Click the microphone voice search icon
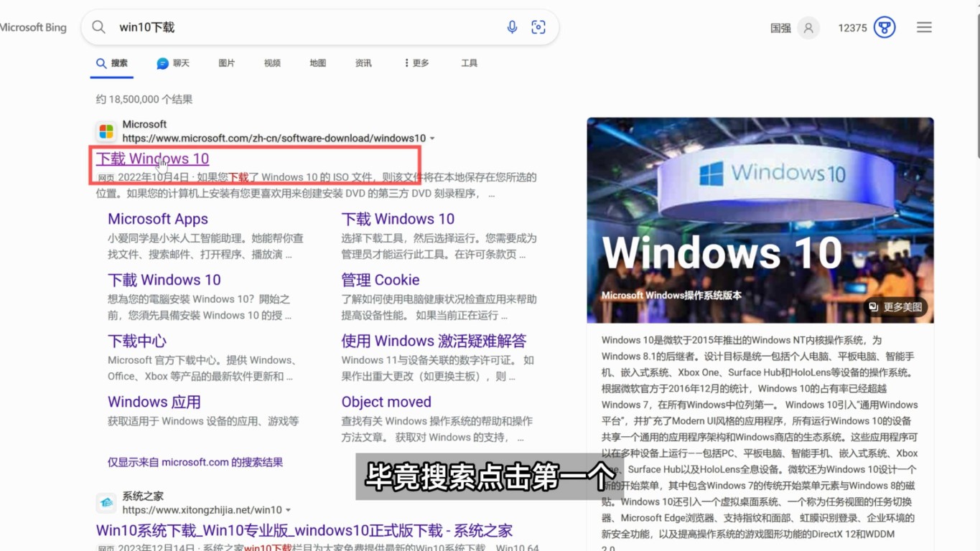 click(512, 27)
